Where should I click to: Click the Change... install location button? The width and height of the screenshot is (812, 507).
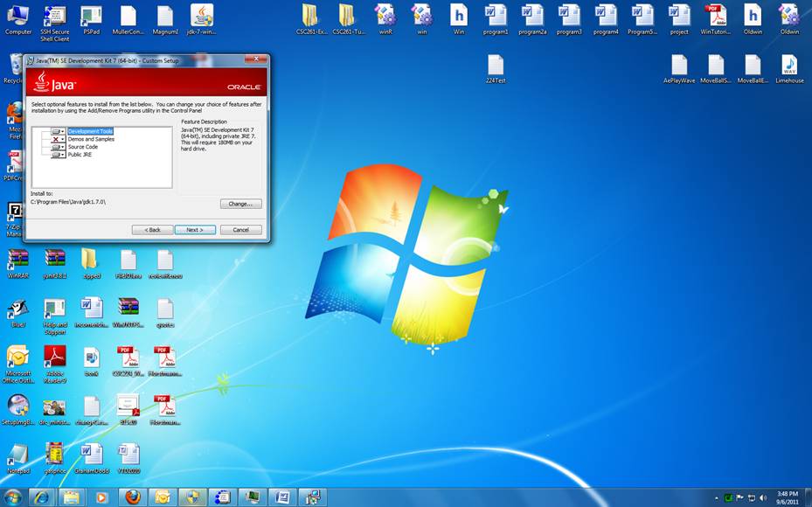click(241, 204)
